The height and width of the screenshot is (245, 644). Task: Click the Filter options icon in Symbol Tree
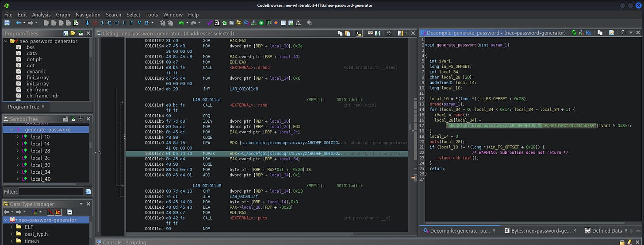click(88, 192)
